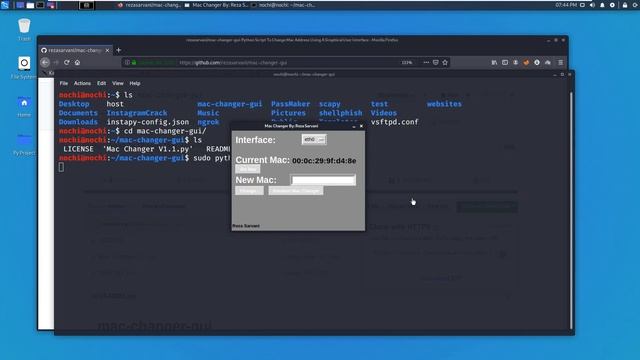Image resolution: width=640 pixels, height=360 pixels.
Task: Click 'Reza Sarvani' footer text in Mac Changer
Action: pos(246,226)
